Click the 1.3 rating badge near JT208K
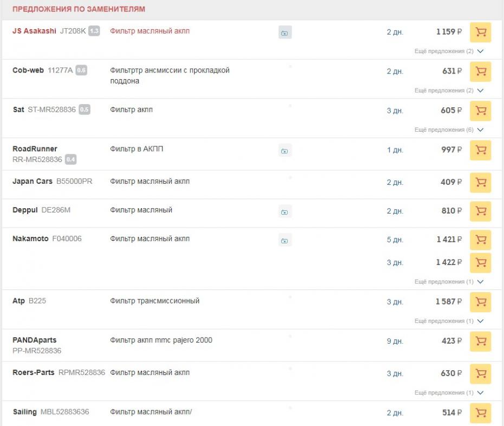The image size is (504, 426). pos(94,31)
